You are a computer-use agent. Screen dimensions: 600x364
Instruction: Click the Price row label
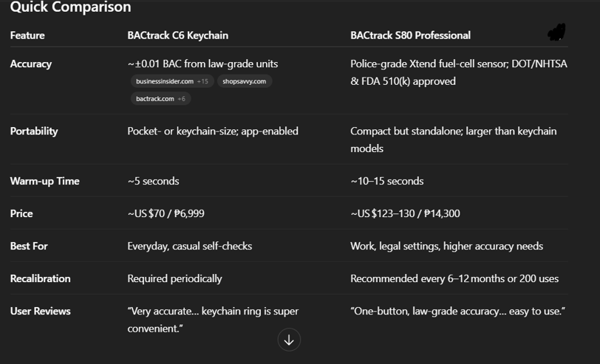pyautogui.click(x=21, y=213)
